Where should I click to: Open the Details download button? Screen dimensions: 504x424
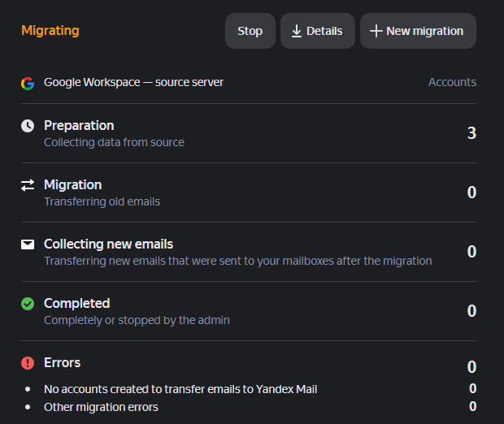click(x=318, y=31)
